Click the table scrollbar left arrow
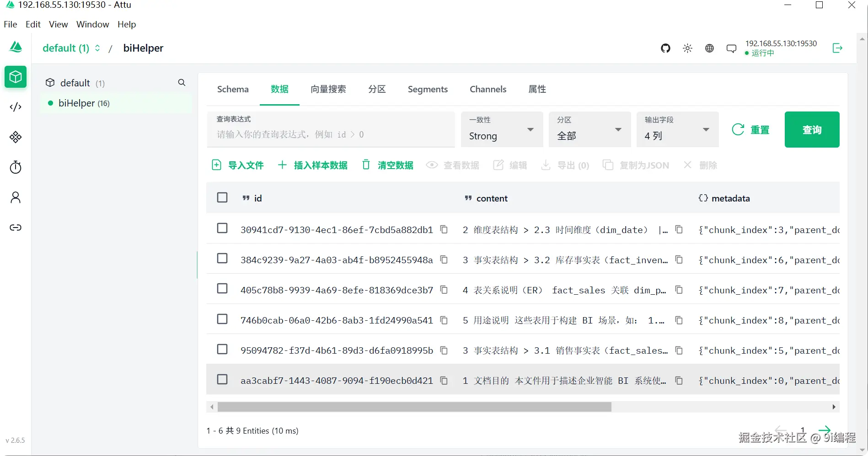868x456 pixels. [211, 407]
